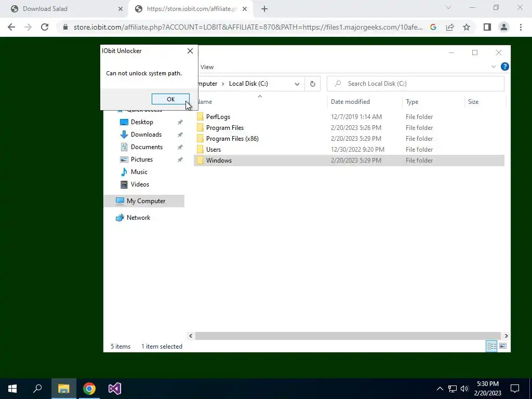
Task: Click the pin icon next to Downloads
Action: (180, 135)
